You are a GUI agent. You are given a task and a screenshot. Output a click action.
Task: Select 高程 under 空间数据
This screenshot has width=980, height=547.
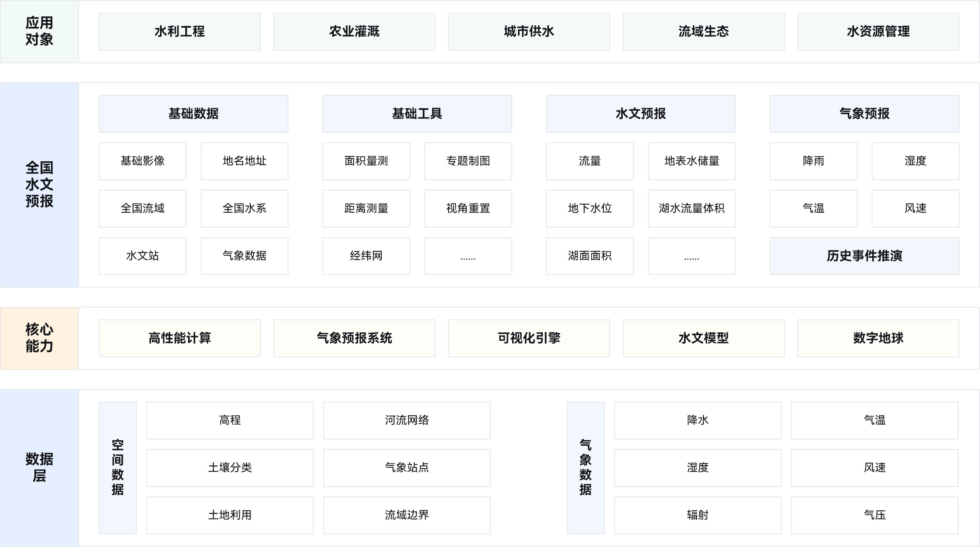pos(230,421)
